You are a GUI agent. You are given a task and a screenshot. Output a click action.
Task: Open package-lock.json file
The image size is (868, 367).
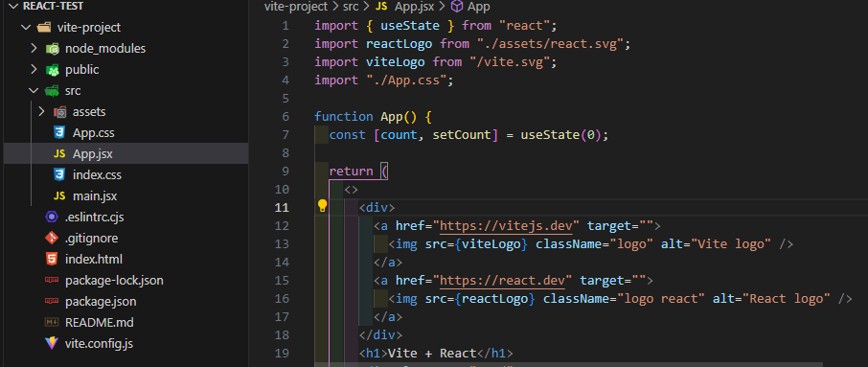[x=114, y=280]
